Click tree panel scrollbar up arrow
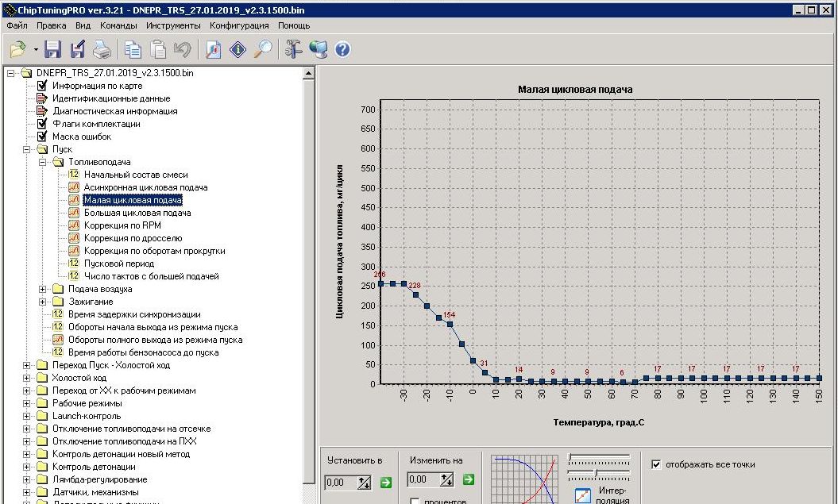838x504 pixels. pyautogui.click(x=308, y=74)
